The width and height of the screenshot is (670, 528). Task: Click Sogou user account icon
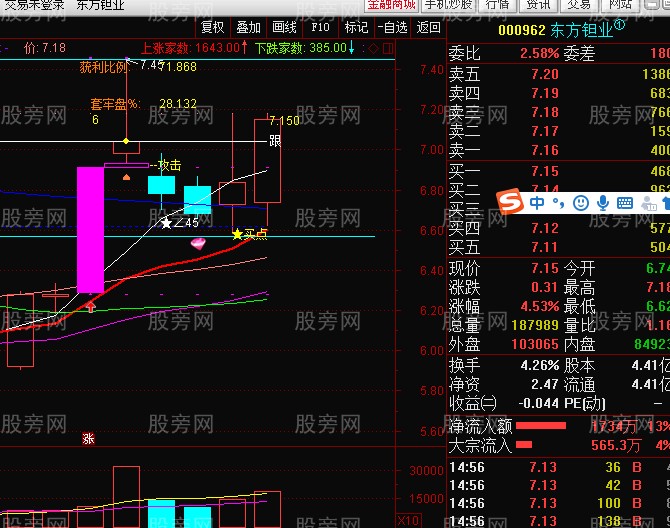(x=649, y=203)
